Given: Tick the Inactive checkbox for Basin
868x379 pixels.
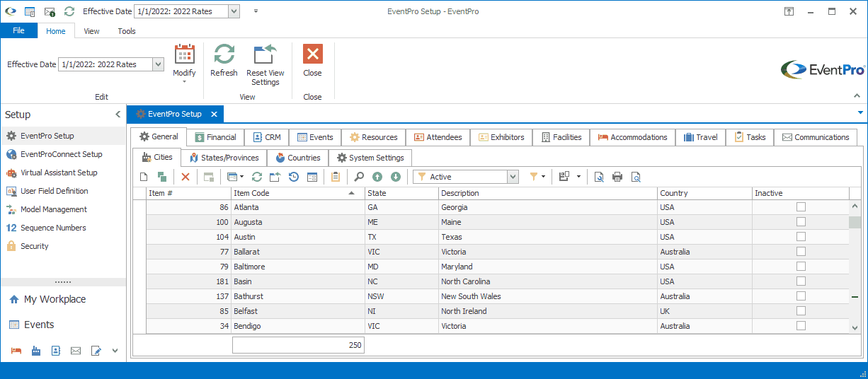Looking at the screenshot, I should coord(801,281).
